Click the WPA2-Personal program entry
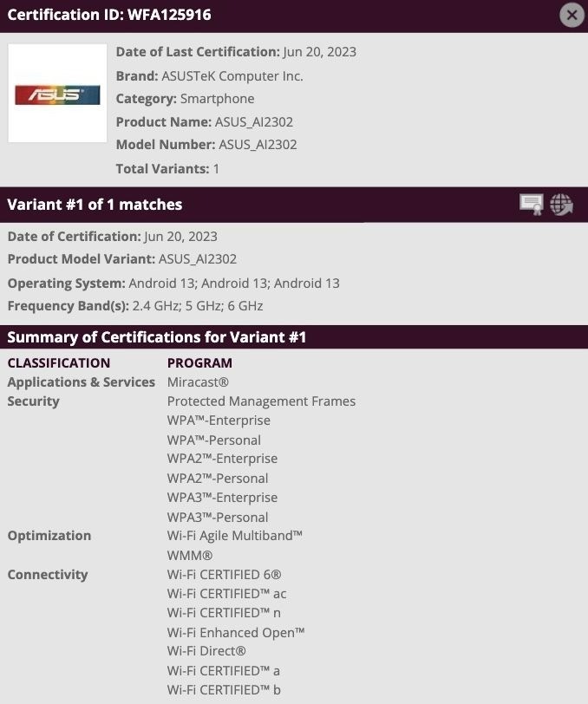This screenshot has width=588, height=704. click(217, 478)
